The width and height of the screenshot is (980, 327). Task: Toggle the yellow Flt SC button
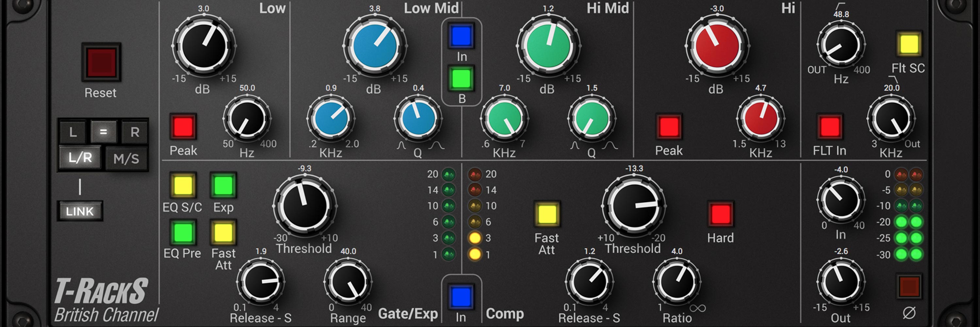[909, 44]
